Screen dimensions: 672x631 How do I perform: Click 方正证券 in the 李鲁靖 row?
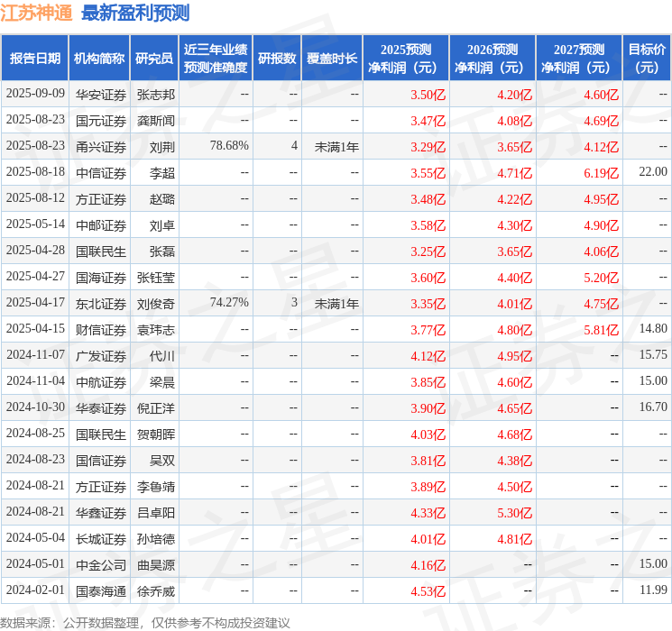tap(101, 487)
